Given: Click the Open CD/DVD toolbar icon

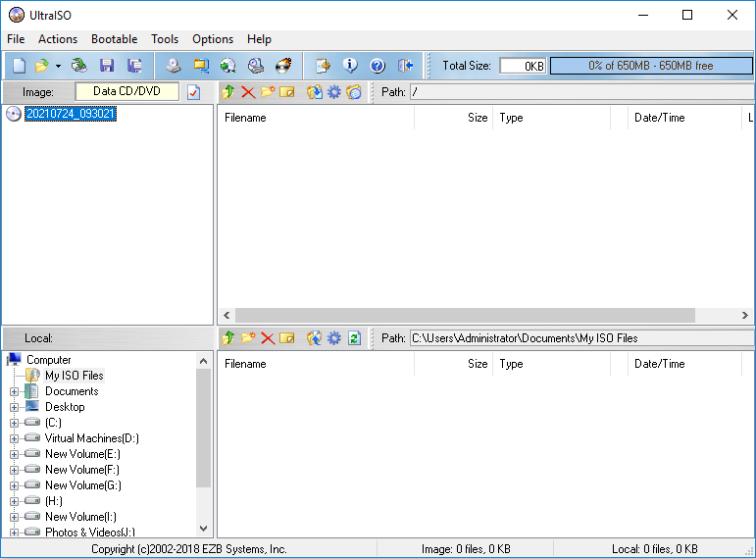Looking at the screenshot, I should click(x=79, y=66).
